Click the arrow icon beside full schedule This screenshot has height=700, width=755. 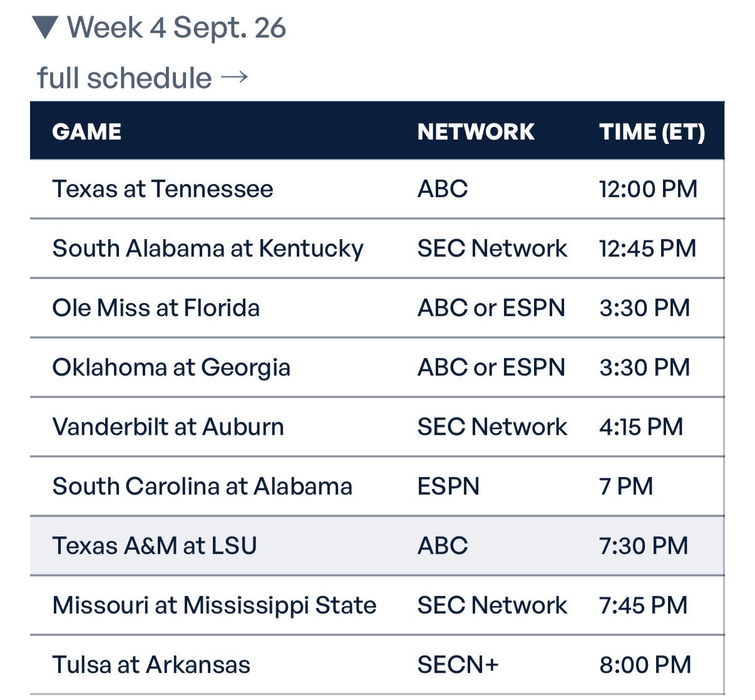coord(235,78)
